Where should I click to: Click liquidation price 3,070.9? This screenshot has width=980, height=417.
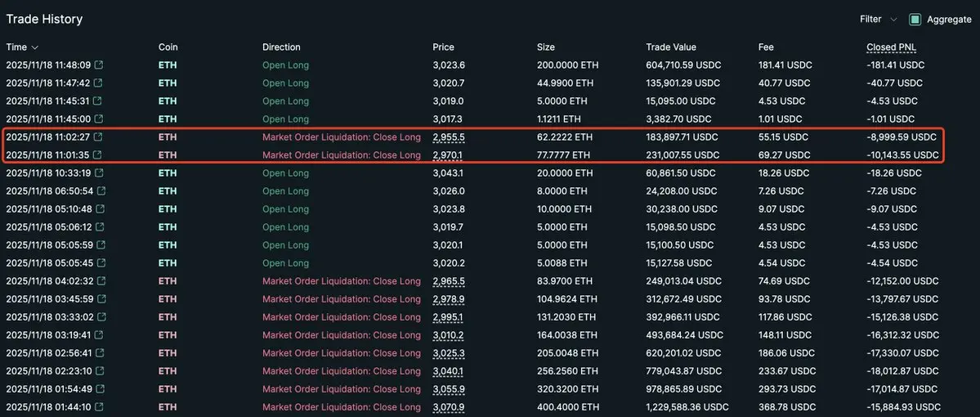(x=448, y=408)
